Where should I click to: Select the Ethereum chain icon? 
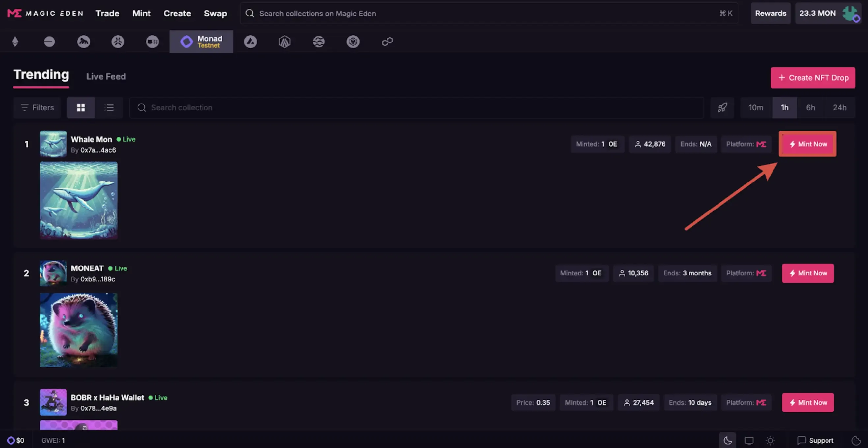[x=15, y=42]
